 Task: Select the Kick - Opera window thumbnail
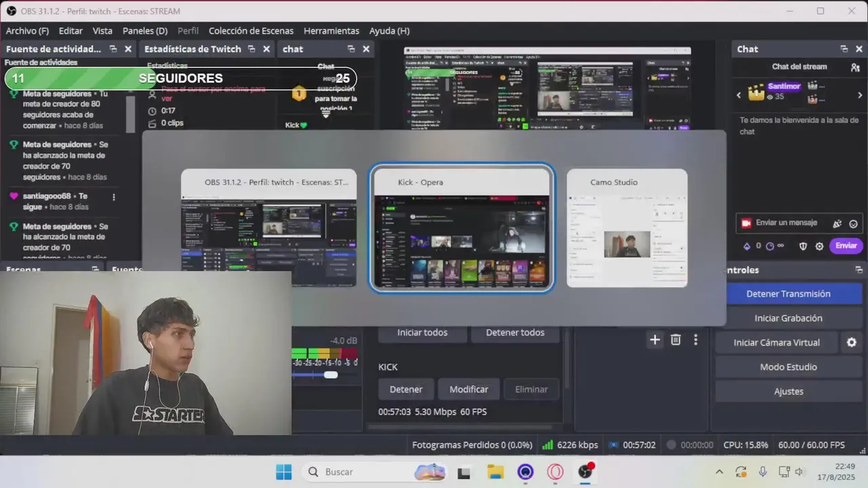[x=462, y=228]
